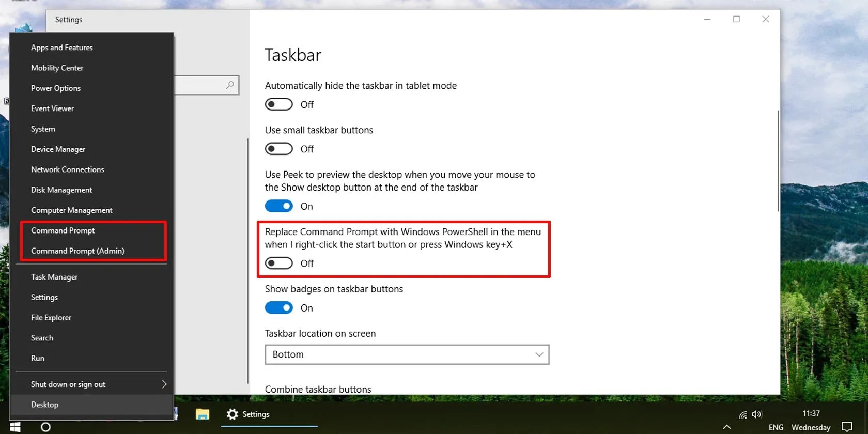Click the Settings content scrollbar
Image resolution: width=868 pixels, height=434 pixels.
coord(778,161)
